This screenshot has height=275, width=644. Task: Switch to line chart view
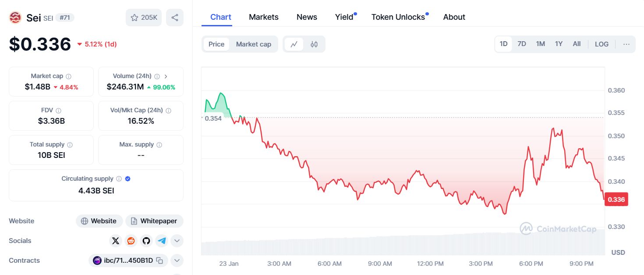coord(294,44)
